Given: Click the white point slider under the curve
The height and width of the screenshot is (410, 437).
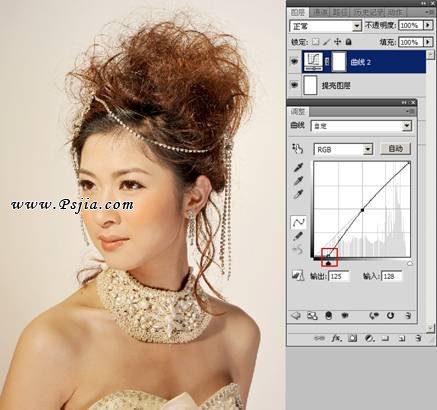Looking at the screenshot, I should click(x=409, y=263).
